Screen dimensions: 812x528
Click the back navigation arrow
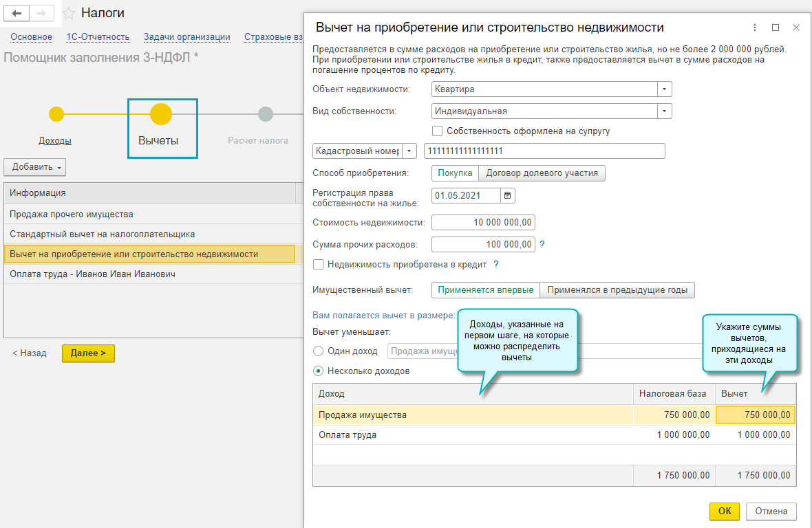tap(17, 14)
